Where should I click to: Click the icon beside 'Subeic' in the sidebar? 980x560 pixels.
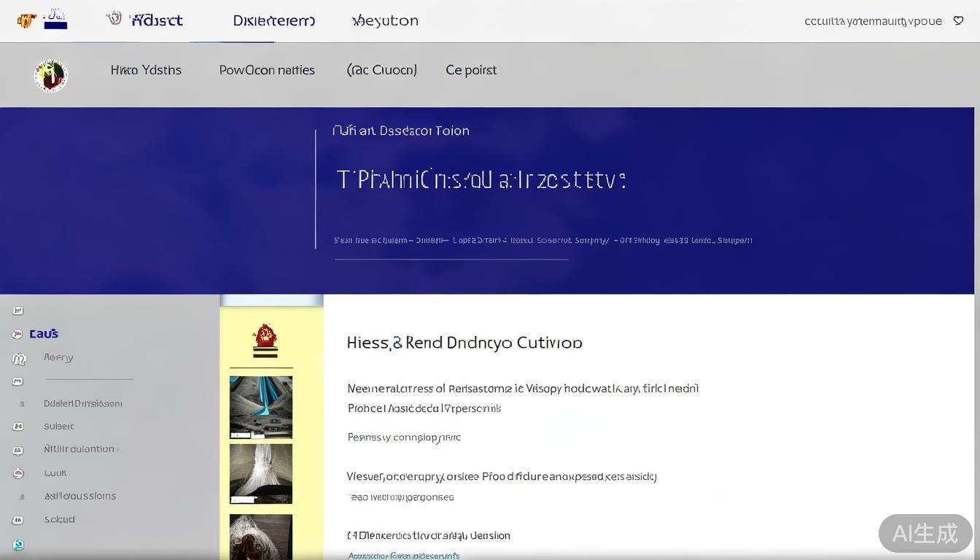(x=18, y=427)
